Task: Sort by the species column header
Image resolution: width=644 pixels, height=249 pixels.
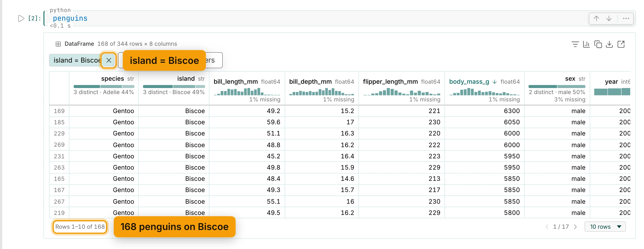Action: 112,79
